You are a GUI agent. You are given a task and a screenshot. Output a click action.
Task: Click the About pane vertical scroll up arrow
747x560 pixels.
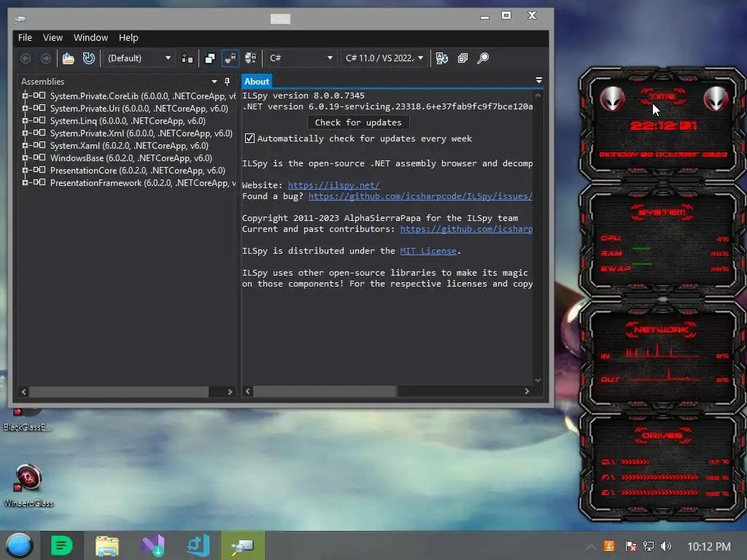pyautogui.click(x=538, y=96)
